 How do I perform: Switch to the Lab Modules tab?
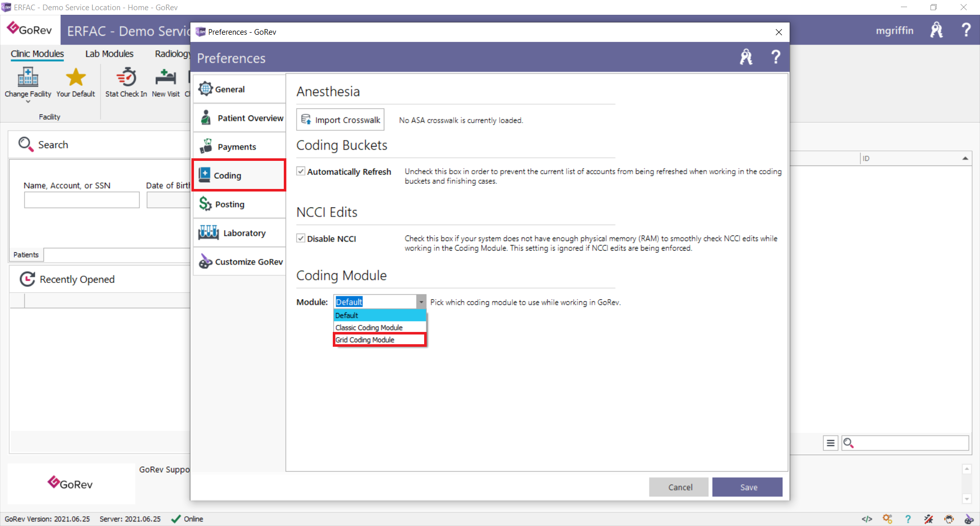coord(109,54)
